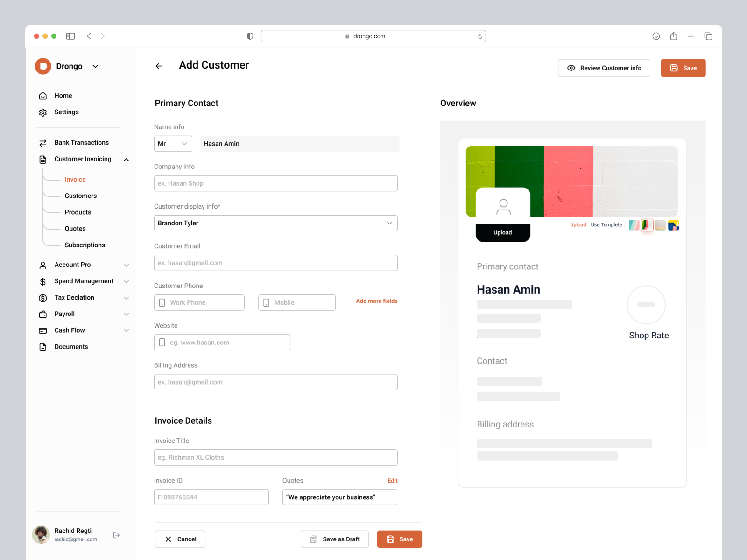Open Spend Management via dollar icon
The image size is (747, 560).
coord(42,281)
